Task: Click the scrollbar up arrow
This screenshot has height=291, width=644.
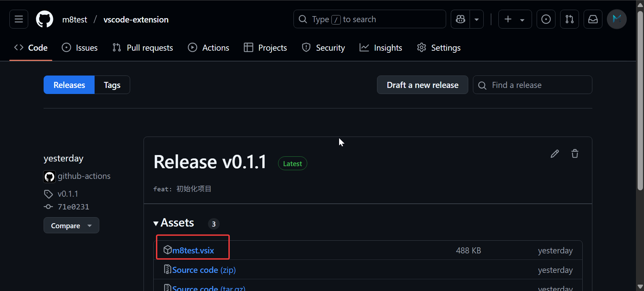Action: tap(640, 4)
